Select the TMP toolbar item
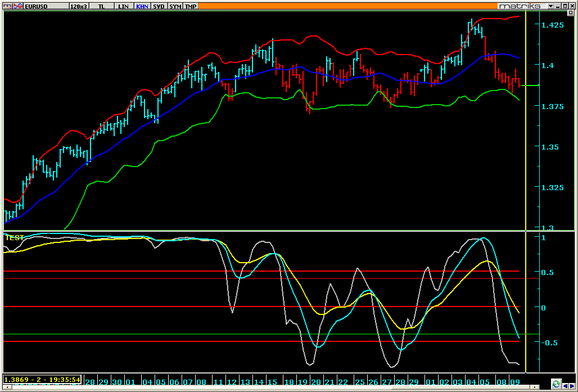578x392 pixels. coord(191,6)
